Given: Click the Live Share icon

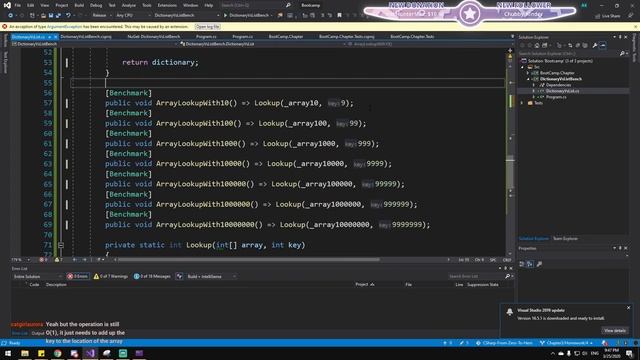Looking at the screenshot, I should (x=598, y=16).
